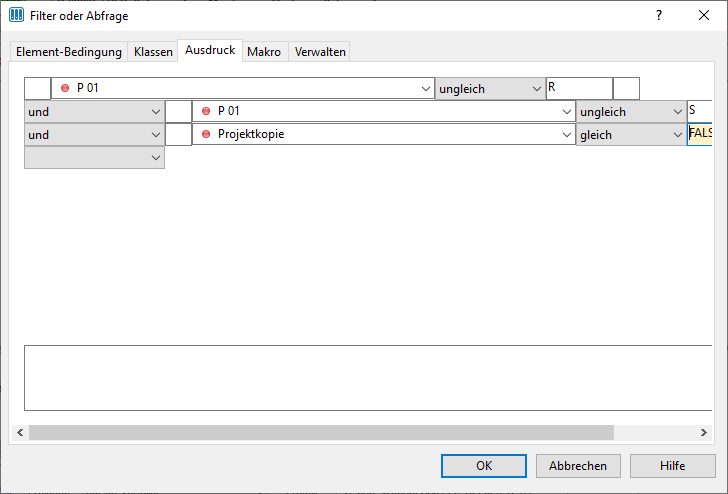728x494 pixels.
Task: Confirm the filter with OK
Action: pos(484,466)
